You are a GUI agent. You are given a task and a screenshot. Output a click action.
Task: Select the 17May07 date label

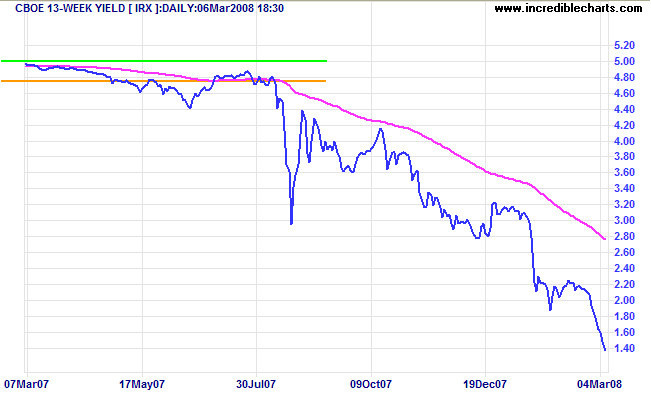coord(142,384)
